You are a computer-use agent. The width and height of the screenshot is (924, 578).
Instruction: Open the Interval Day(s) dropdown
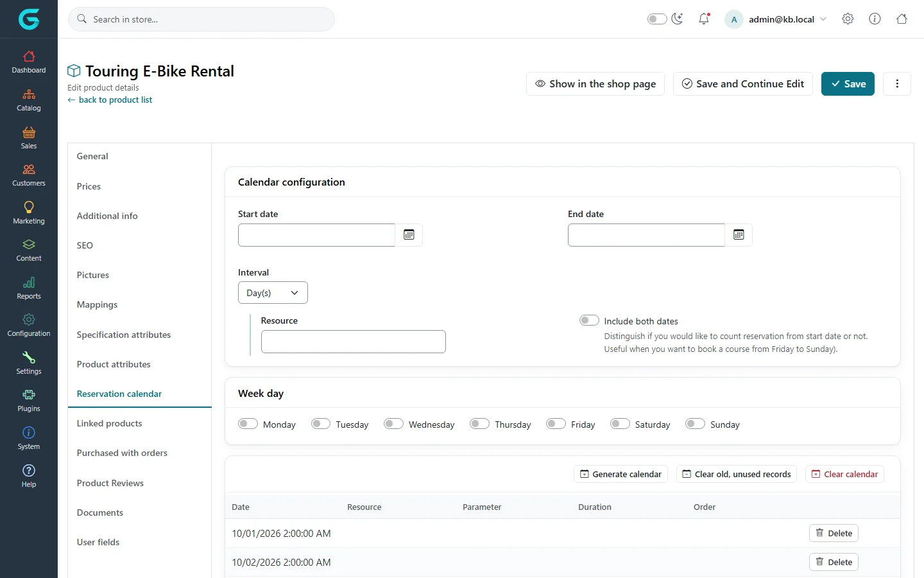click(273, 293)
